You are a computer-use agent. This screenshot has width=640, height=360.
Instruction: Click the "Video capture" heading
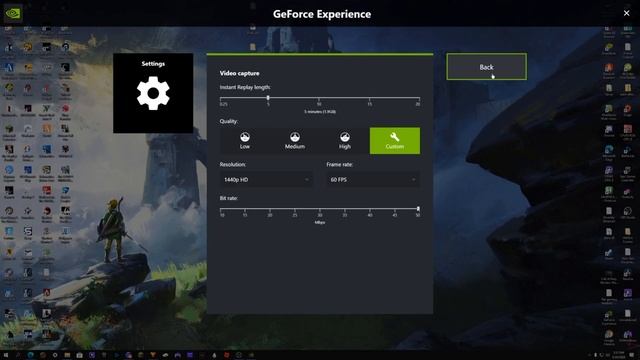pos(240,73)
